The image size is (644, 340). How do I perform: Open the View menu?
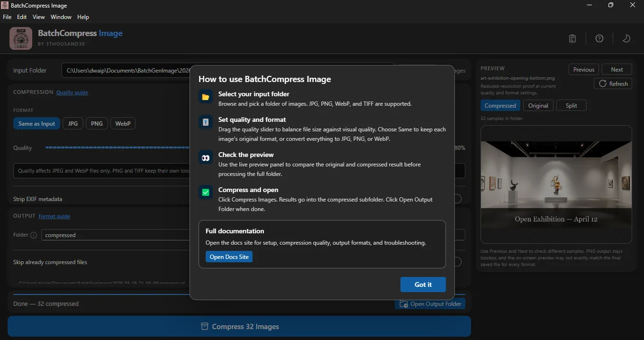39,17
